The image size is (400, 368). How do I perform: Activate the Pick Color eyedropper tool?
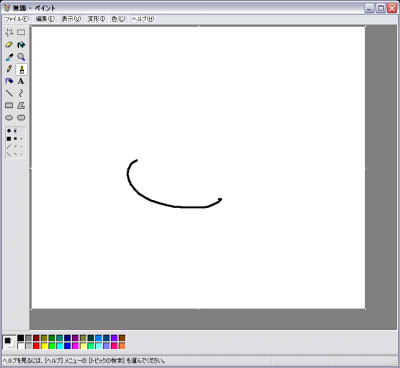click(9, 57)
